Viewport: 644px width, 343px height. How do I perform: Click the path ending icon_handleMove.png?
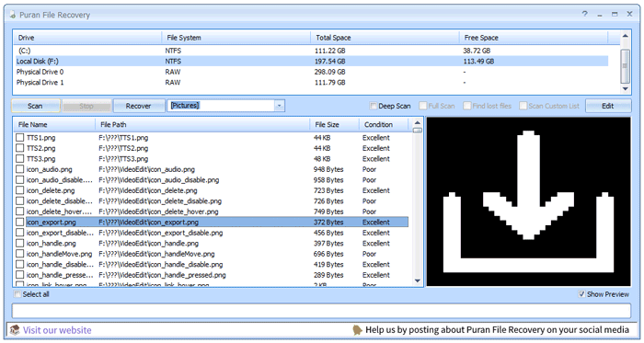(156, 254)
